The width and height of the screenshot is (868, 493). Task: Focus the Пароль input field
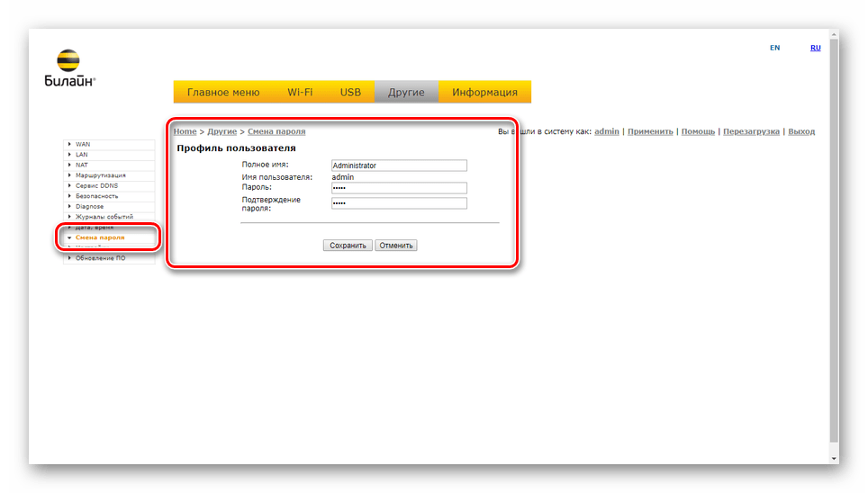tap(399, 188)
